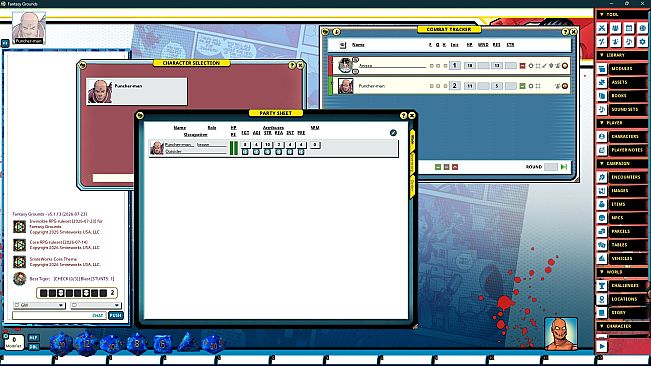Click the Party Sheet edit pencil icon

(393, 133)
